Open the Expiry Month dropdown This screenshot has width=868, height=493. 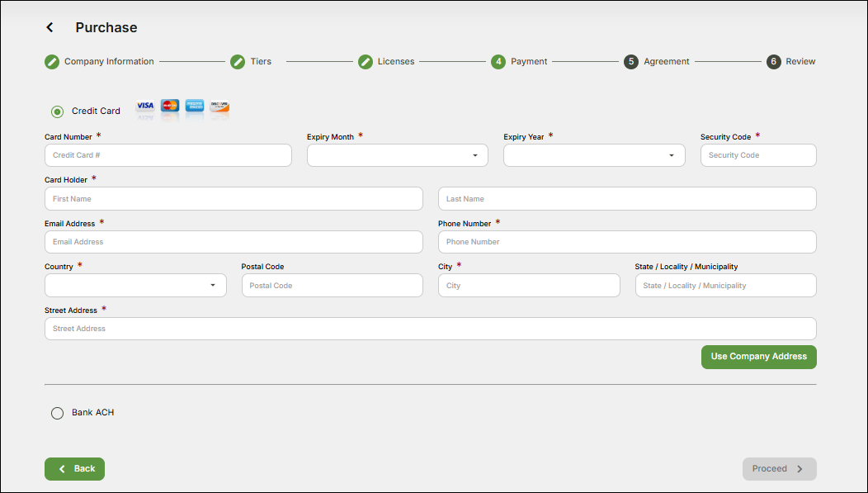[x=397, y=155]
